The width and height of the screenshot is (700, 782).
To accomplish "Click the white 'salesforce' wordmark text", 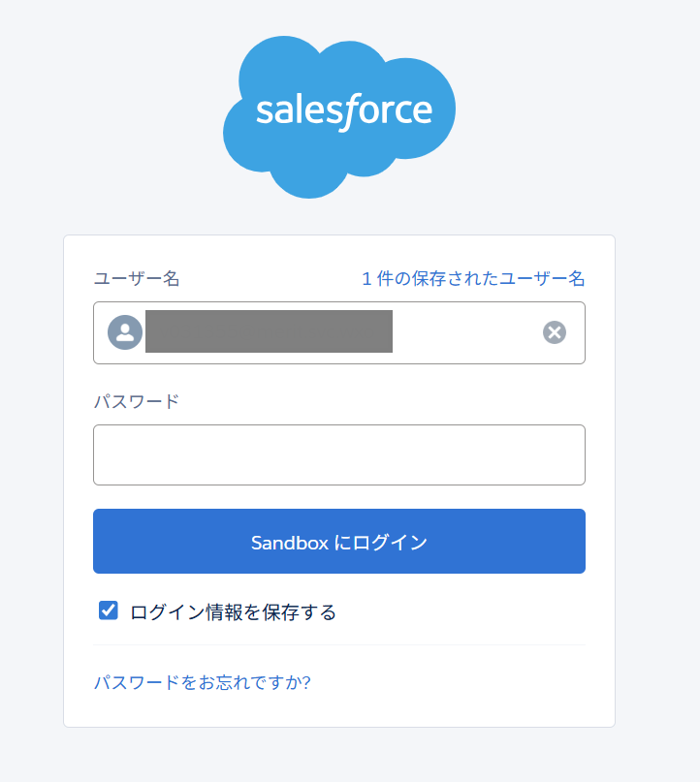I will coord(343,109).
